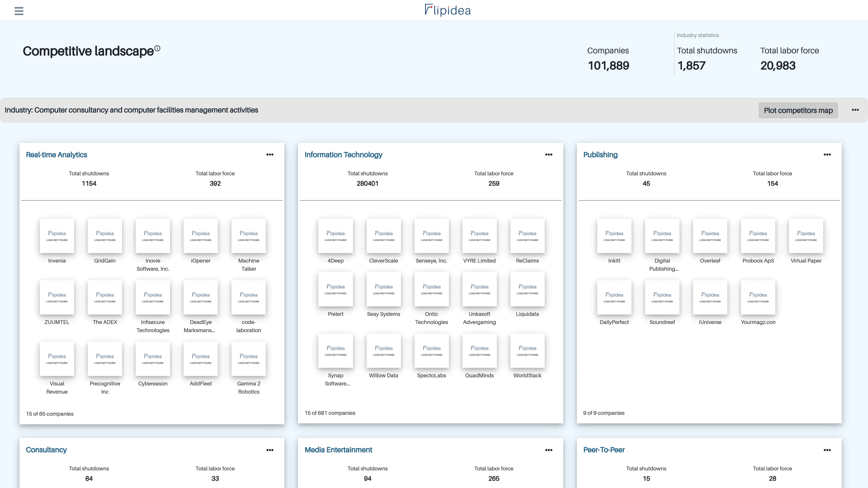This screenshot has height=488, width=868.
Task: Open Information Technology card options menu
Action: click(549, 155)
